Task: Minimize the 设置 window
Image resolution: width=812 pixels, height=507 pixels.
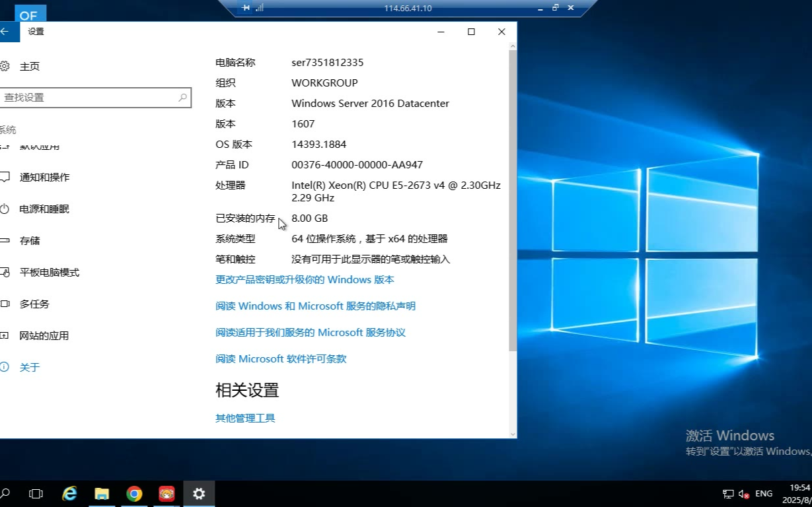Action: point(441,32)
